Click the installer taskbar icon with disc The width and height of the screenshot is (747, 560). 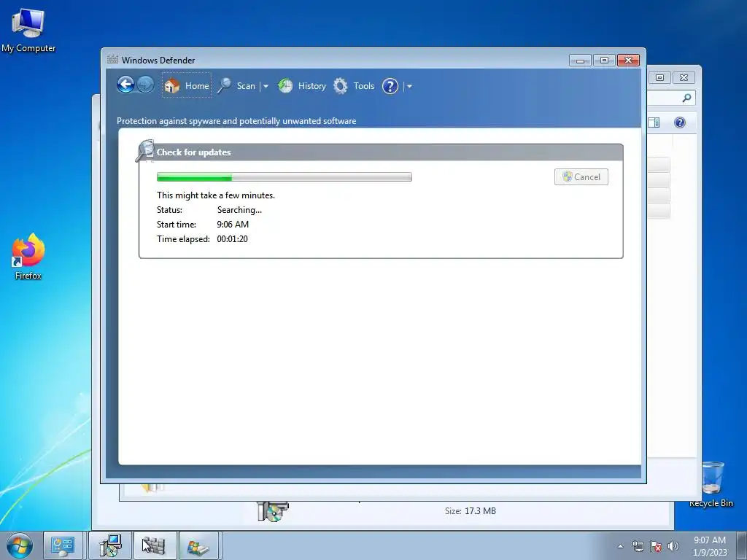[110, 545]
